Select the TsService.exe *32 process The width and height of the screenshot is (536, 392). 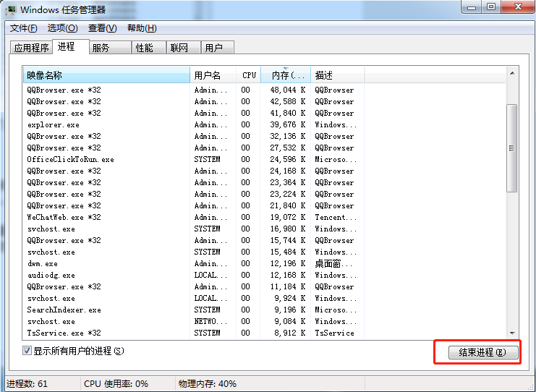[264, 333]
